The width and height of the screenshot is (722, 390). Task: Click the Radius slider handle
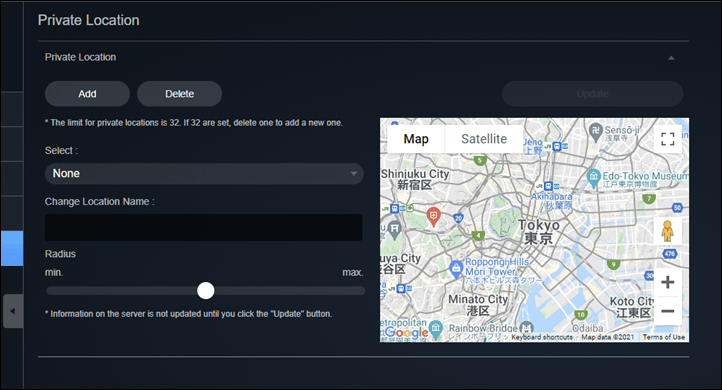point(206,291)
